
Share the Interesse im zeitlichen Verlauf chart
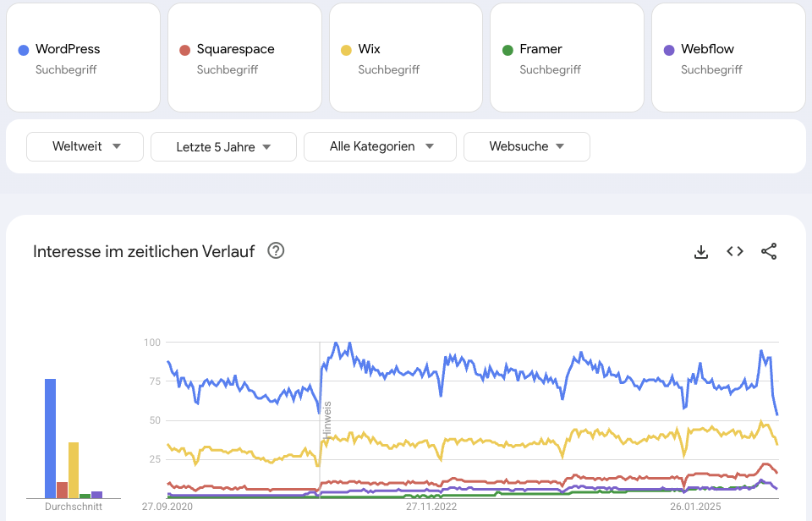(x=769, y=251)
